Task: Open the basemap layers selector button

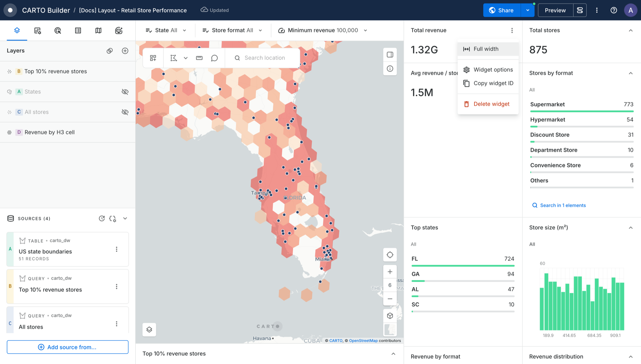Action: click(149, 330)
